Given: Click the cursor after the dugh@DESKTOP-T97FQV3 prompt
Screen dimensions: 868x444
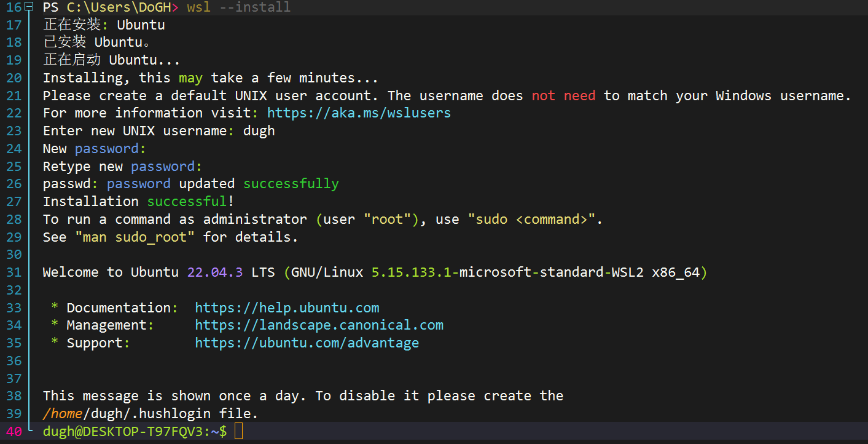Looking at the screenshot, I should tap(239, 432).
